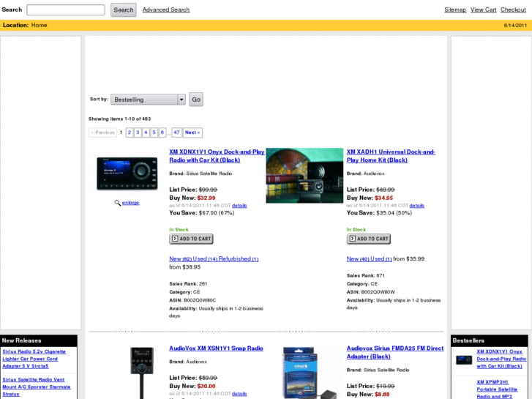Go to results page 4

point(146,133)
